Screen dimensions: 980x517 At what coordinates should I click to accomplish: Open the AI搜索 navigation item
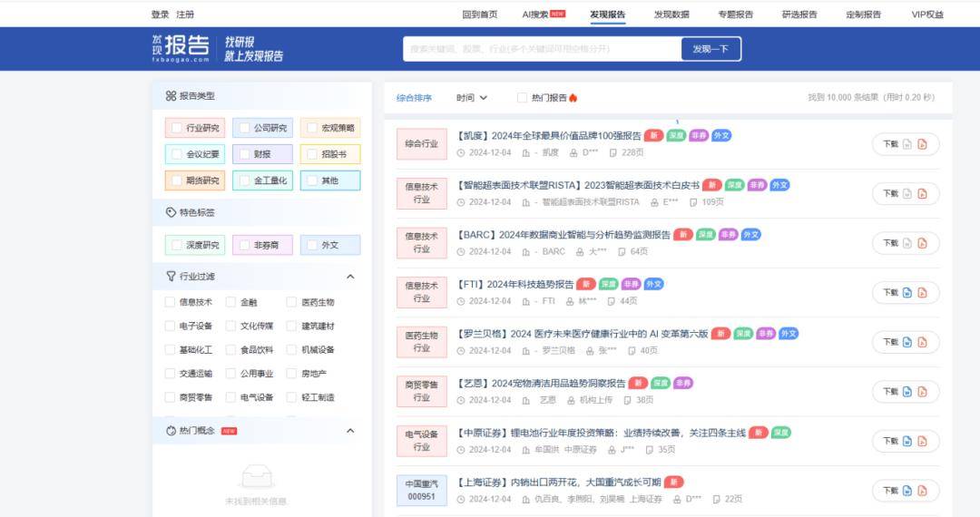tap(544, 15)
